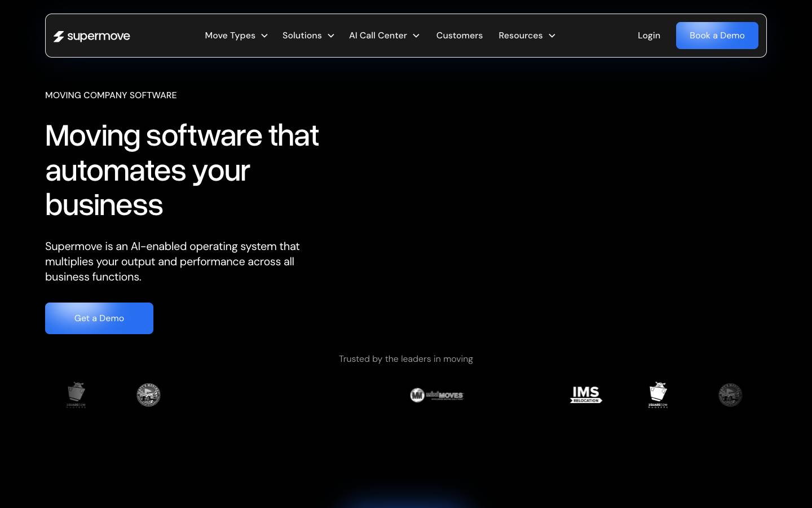Open the Solutions dropdown

308,36
